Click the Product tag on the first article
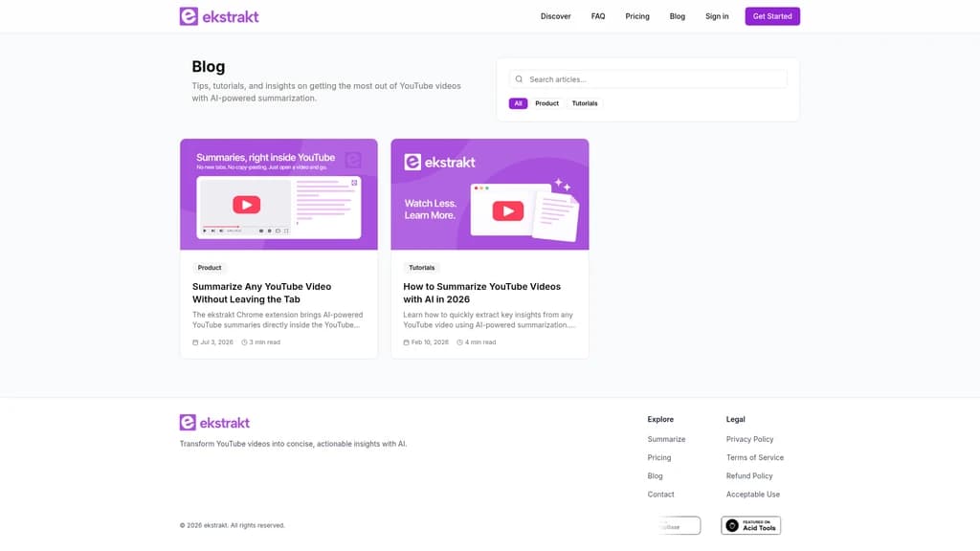Screen dimensions: 980x551 click(210, 268)
